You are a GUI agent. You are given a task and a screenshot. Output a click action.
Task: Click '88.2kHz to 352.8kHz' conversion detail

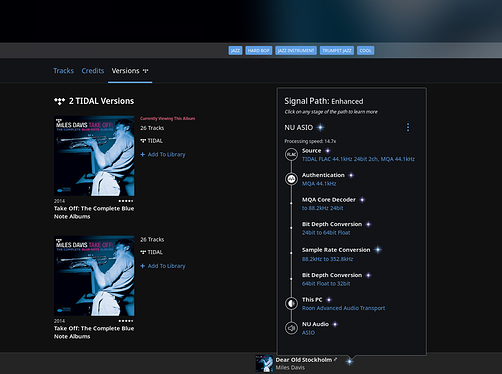point(327,259)
